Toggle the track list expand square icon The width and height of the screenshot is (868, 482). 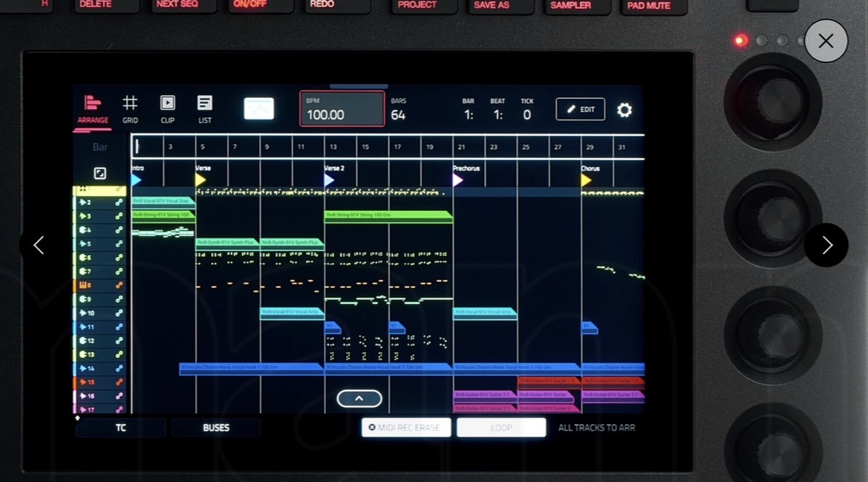[x=99, y=173]
